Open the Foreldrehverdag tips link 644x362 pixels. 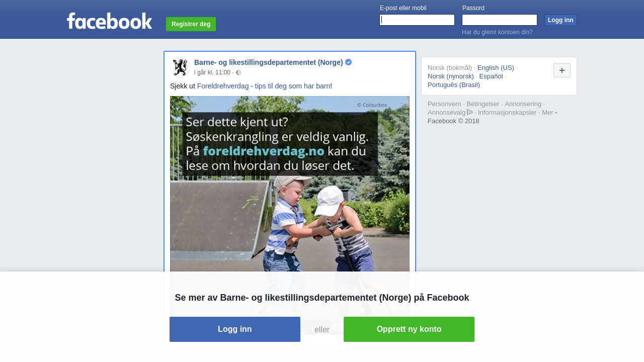[264, 86]
